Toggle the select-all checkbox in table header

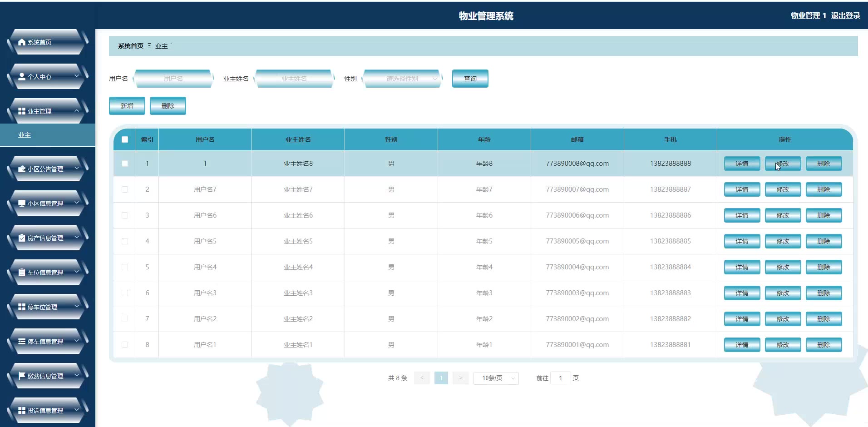pyautogui.click(x=125, y=139)
